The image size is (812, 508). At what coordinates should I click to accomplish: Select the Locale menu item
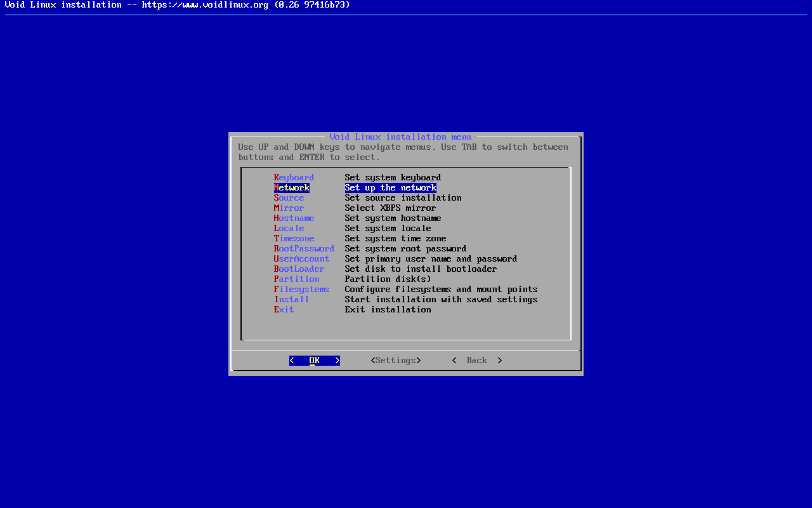coord(289,229)
